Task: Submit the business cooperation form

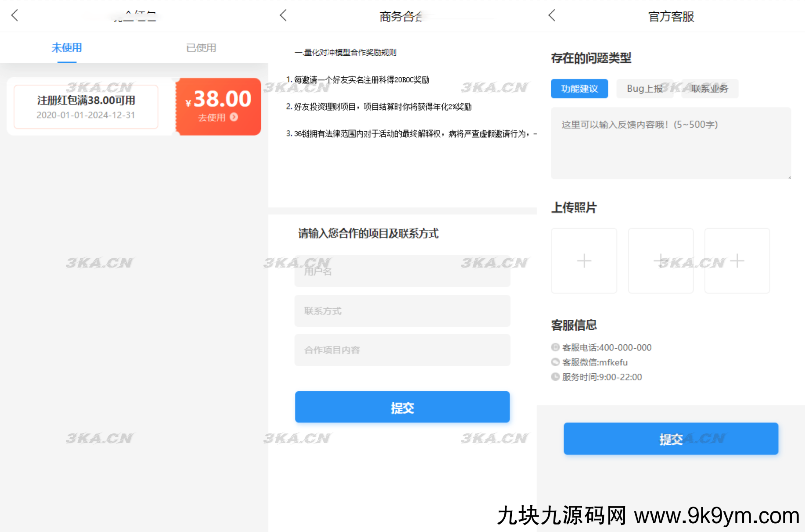Action: coord(402,407)
